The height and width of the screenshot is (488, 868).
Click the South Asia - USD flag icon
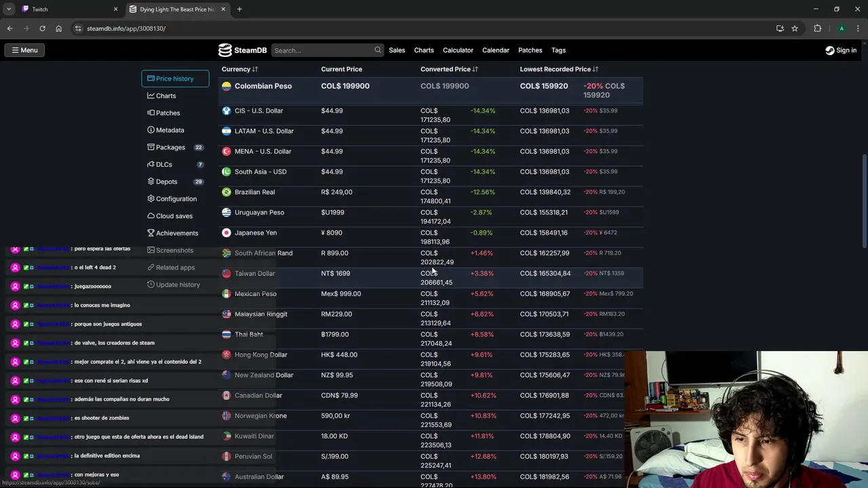(226, 171)
